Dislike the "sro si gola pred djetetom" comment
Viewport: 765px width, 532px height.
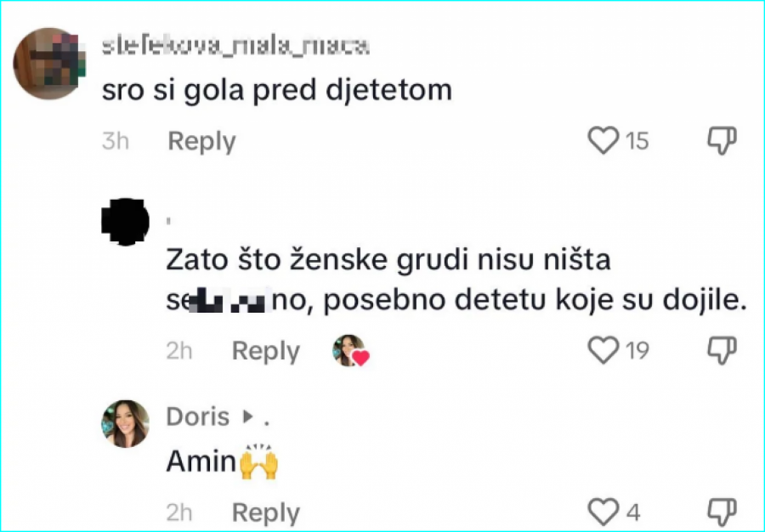[722, 141]
